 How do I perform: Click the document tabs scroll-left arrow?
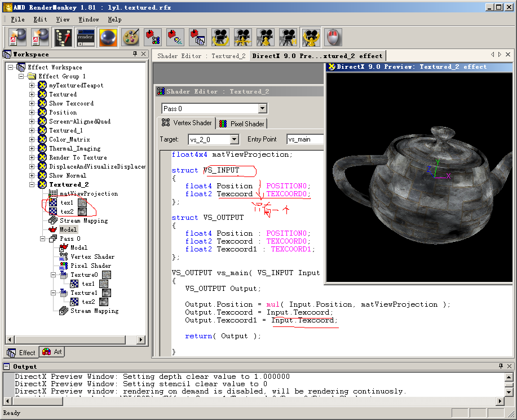click(x=492, y=54)
